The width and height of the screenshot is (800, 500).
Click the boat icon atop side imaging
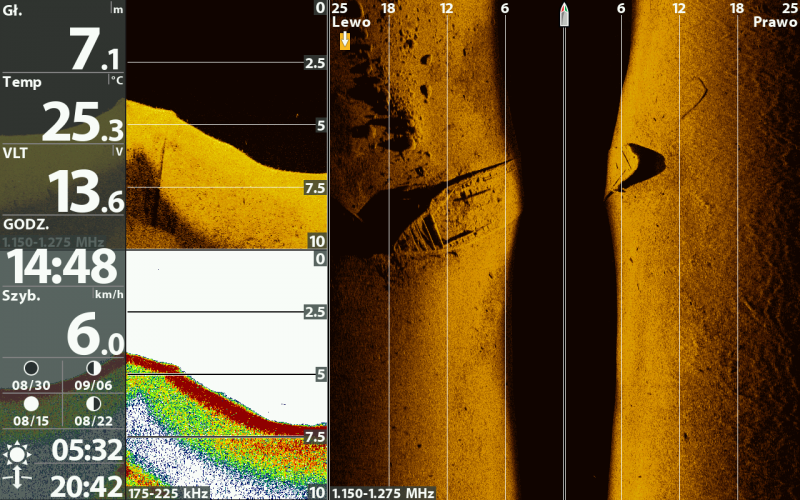point(565,14)
